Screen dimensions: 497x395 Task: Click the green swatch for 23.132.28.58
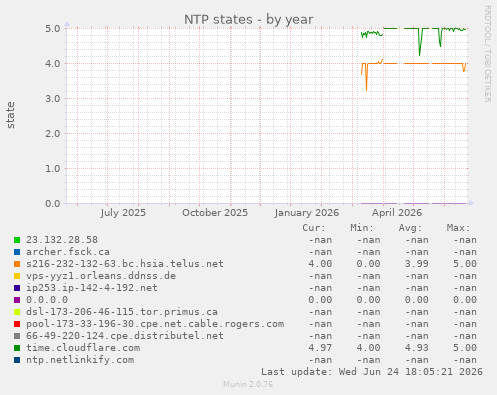pyautogui.click(x=17, y=240)
